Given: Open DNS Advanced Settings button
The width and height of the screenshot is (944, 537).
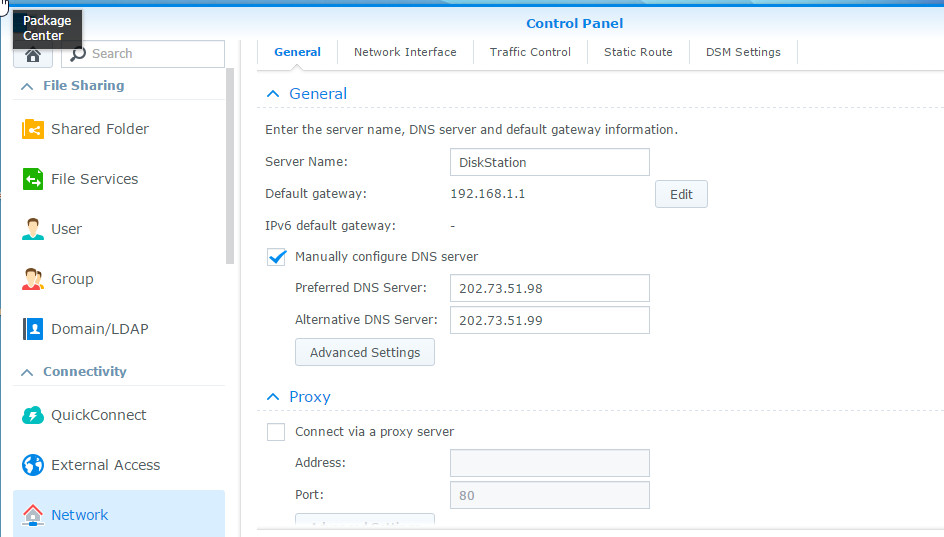Looking at the screenshot, I should 365,352.
